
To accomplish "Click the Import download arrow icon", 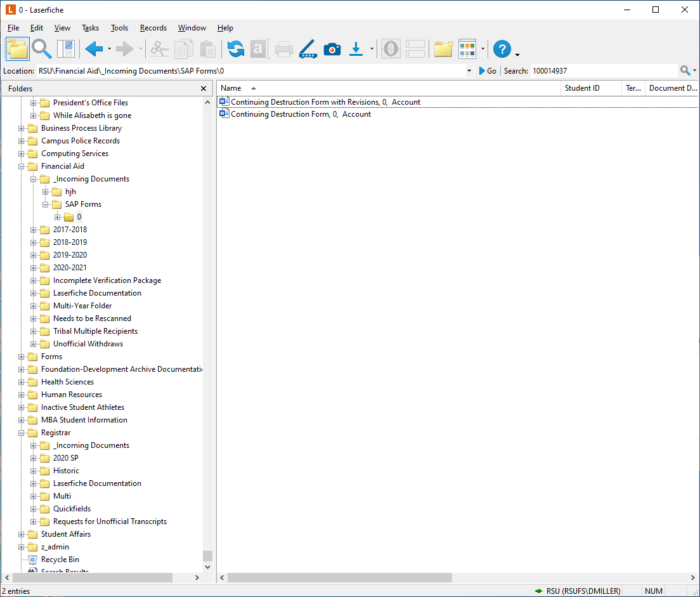I will tap(356, 49).
